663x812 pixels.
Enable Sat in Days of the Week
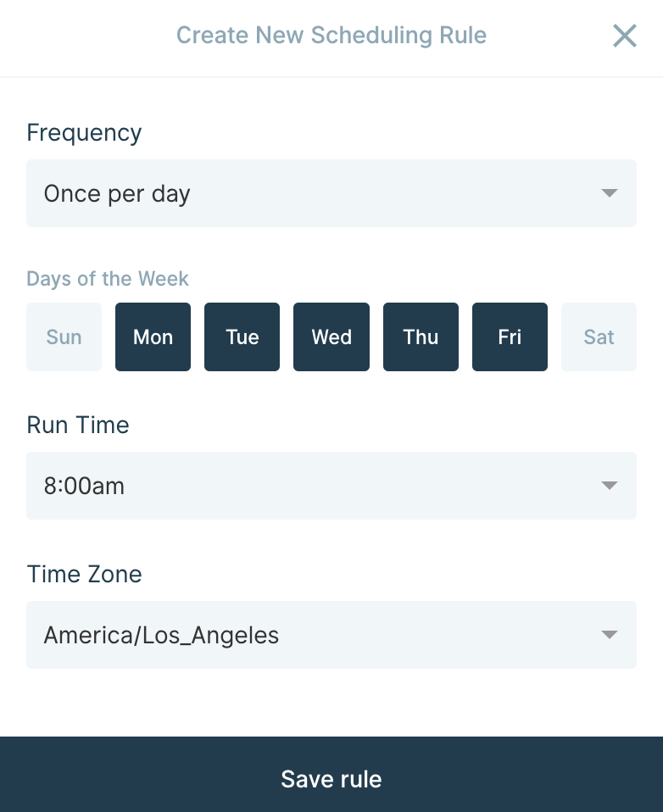[599, 336]
